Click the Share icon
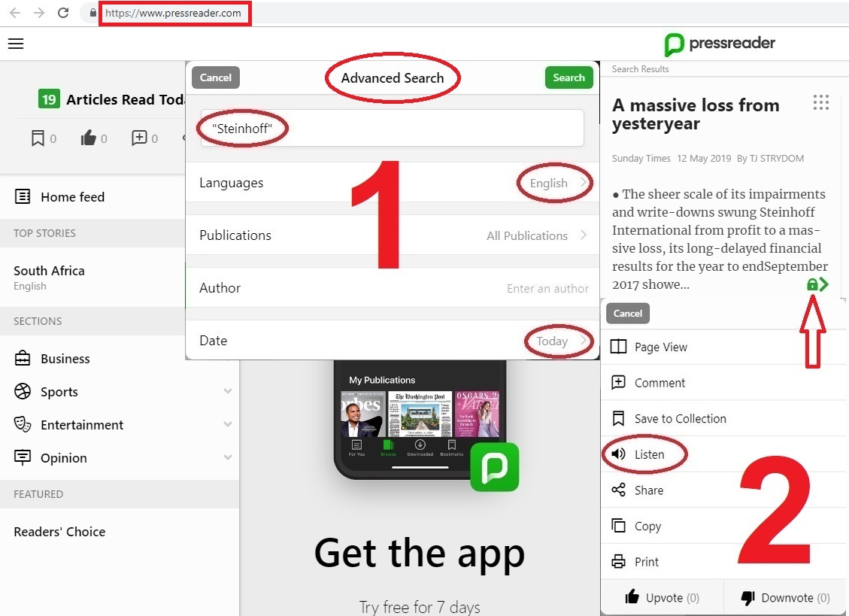Image resolution: width=849 pixels, height=616 pixels. click(x=618, y=490)
